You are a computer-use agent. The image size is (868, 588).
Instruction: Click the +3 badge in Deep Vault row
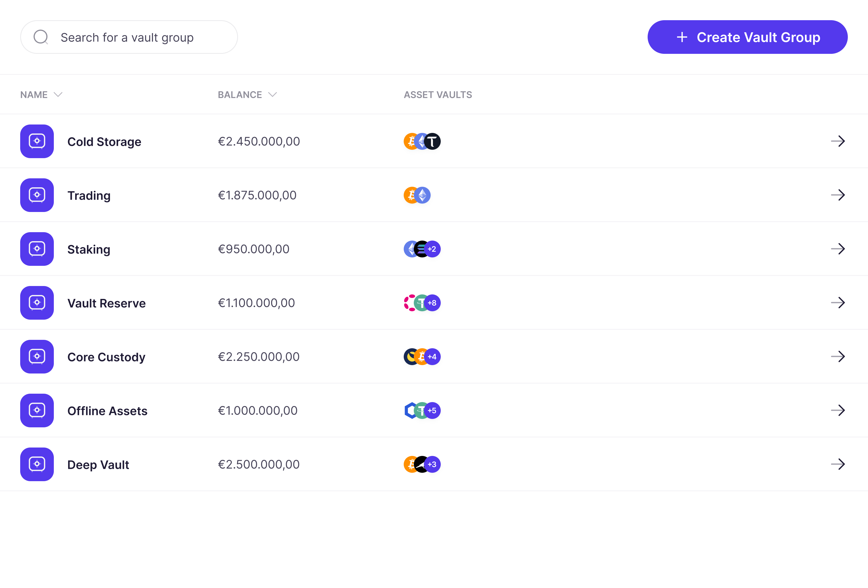433,464
